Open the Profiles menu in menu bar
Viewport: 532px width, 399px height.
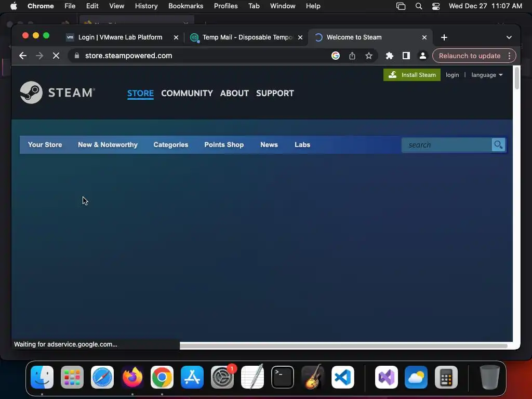[225, 6]
